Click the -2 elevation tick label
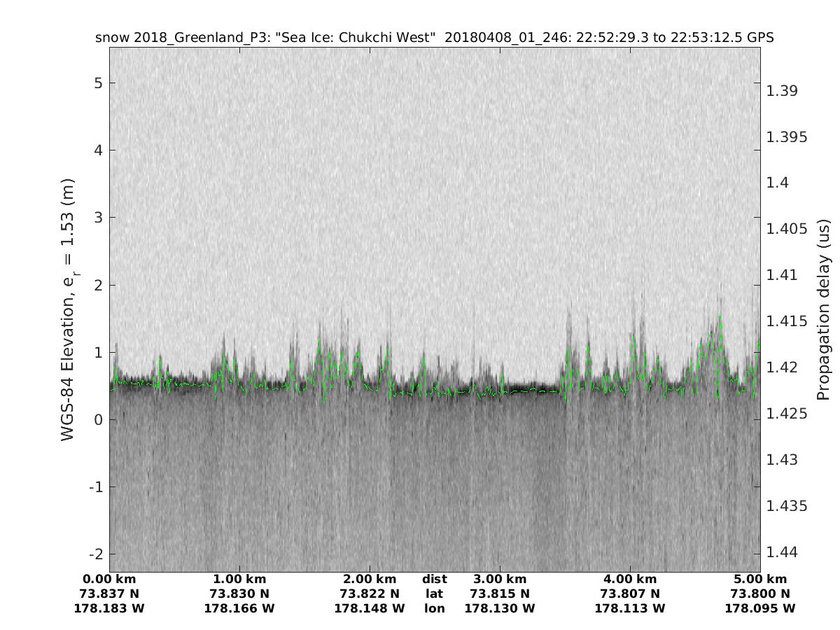The image size is (840, 630). (96, 554)
